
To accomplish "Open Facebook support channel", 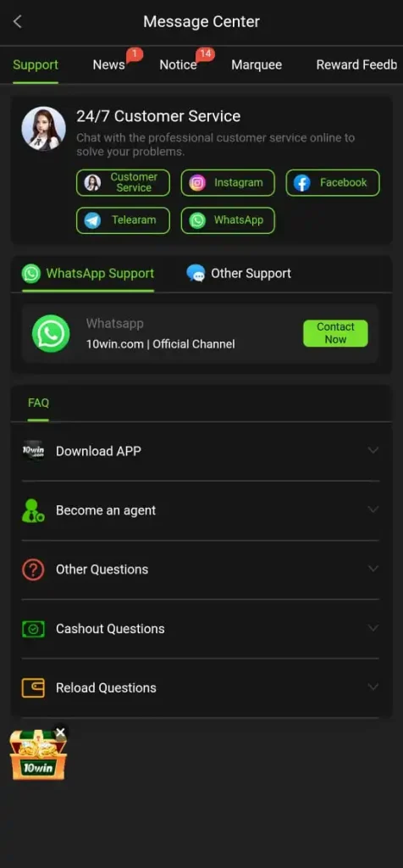I will [x=333, y=183].
